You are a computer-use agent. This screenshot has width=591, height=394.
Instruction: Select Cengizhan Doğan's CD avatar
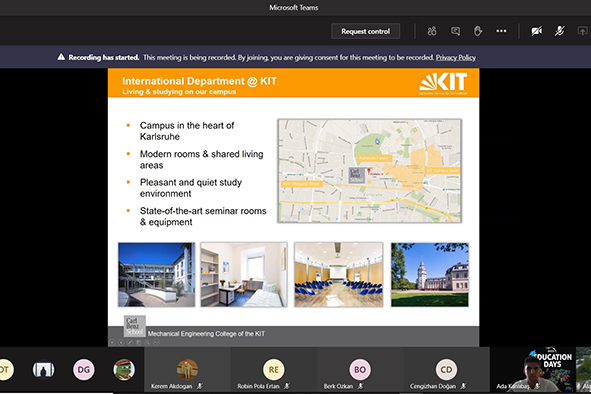click(446, 369)
